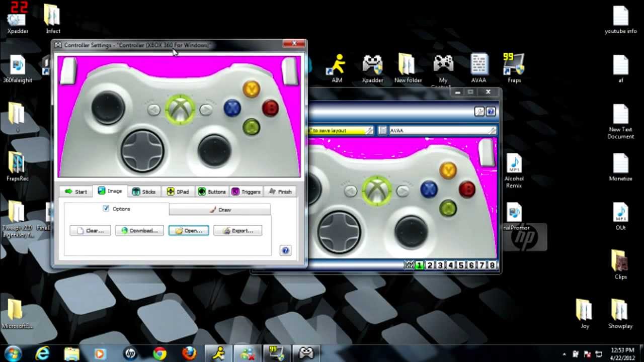Click the Open... button
Screen dimensions: 644x362
tap(189, 231)
